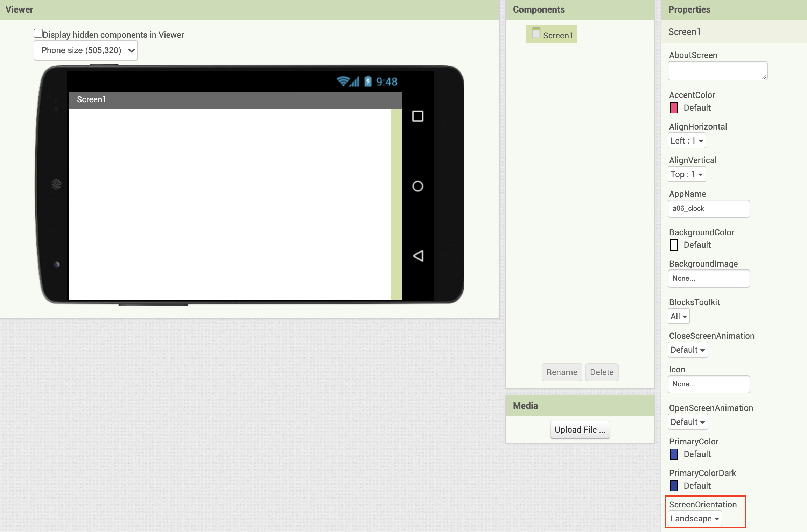Image resolution: width=807 pixels, height=532 pixels.
Task: Click the BackgroundImage None field
Action: click(x=709, y=279)
